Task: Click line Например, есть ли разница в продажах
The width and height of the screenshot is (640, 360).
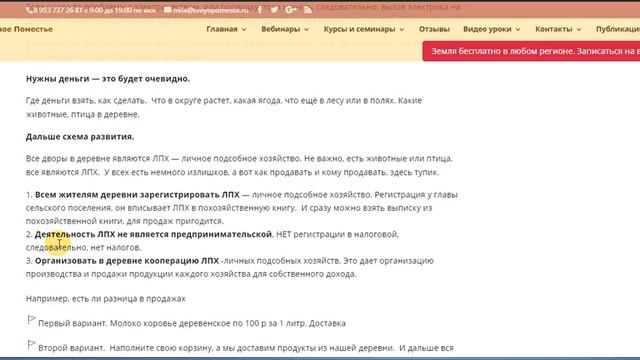Action: point(106,299)
